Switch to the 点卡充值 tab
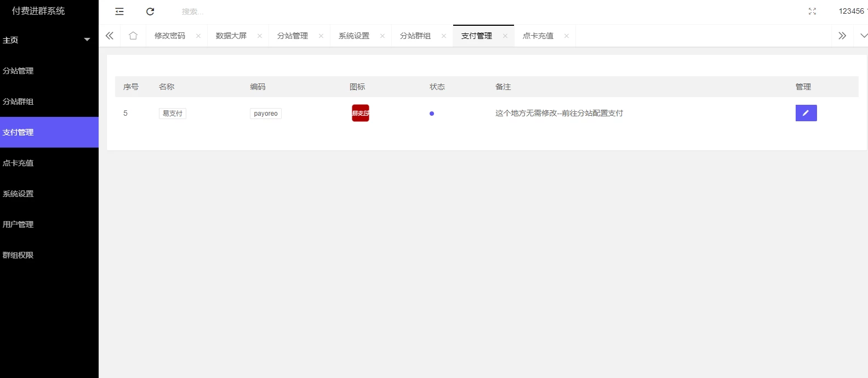 point(538,36)
